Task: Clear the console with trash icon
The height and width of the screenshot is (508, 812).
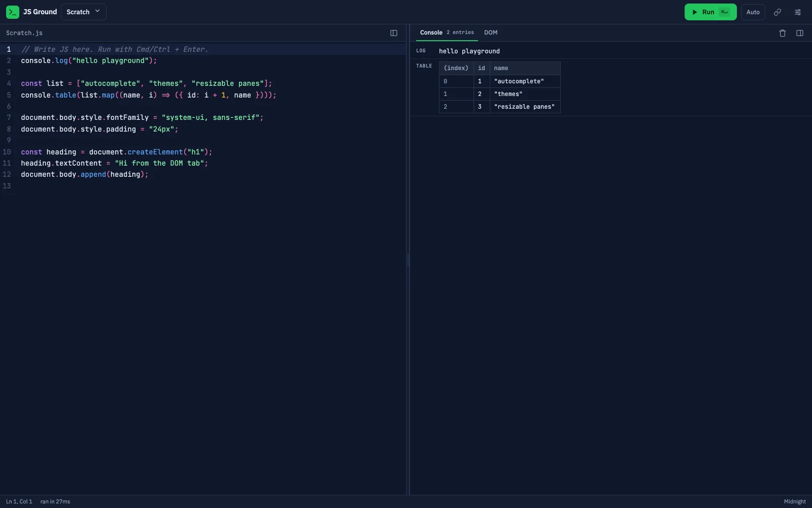Action: point(782,33)
